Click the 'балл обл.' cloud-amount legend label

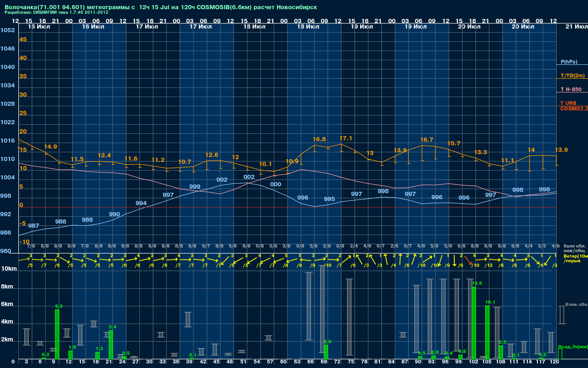coord(575,246)
